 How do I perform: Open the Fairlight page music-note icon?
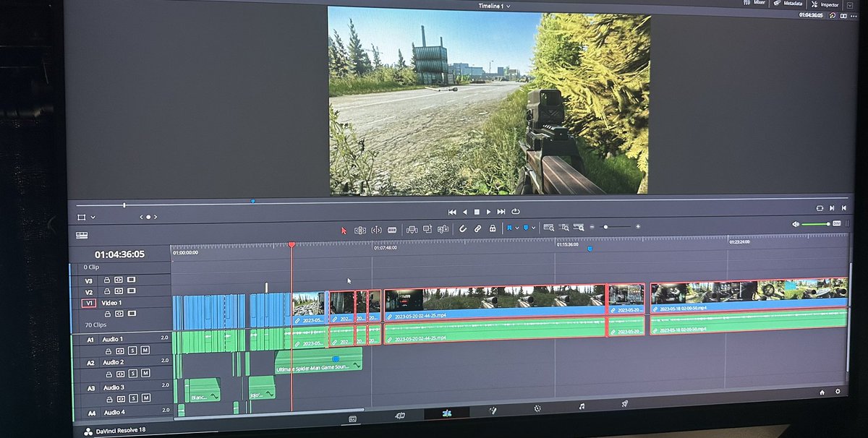(582, 406)
